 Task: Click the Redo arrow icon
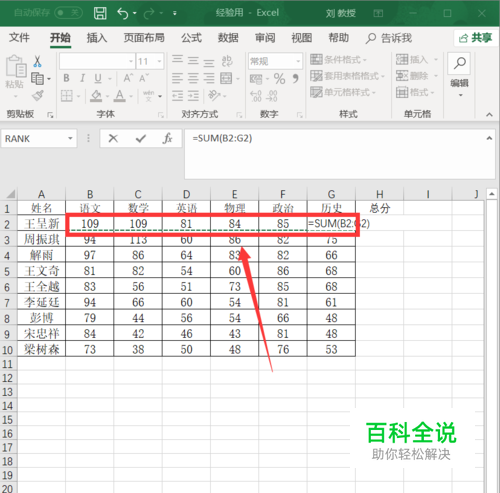[x=149, y=13]
